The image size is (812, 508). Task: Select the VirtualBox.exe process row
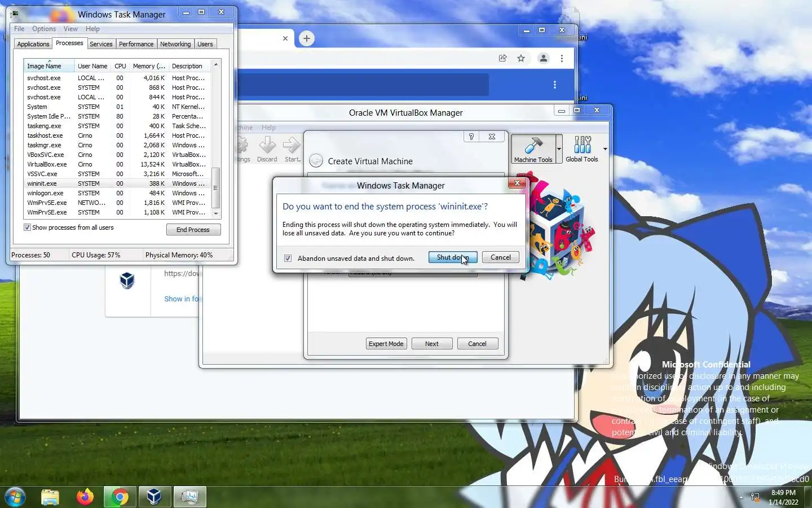pos(117,164)
